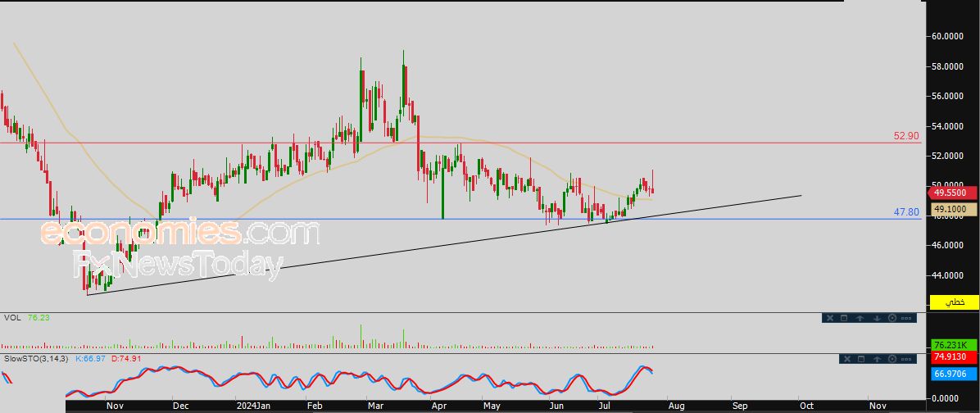Image resolution: width=980 pixels, height=413 pixels.
Task: Select the 47.80 support line label
Action: (x=906, y=212)
